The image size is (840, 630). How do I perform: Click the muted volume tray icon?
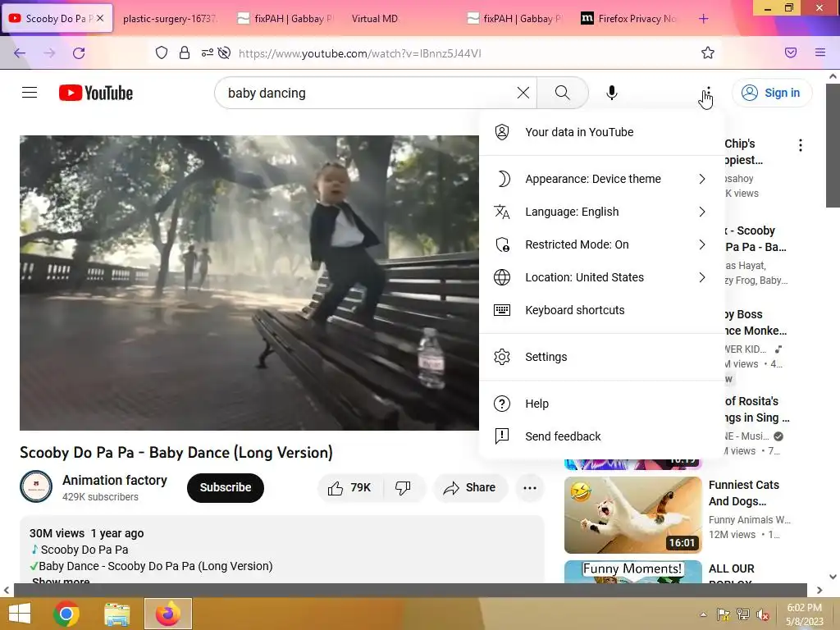click(x=763, y=614)
